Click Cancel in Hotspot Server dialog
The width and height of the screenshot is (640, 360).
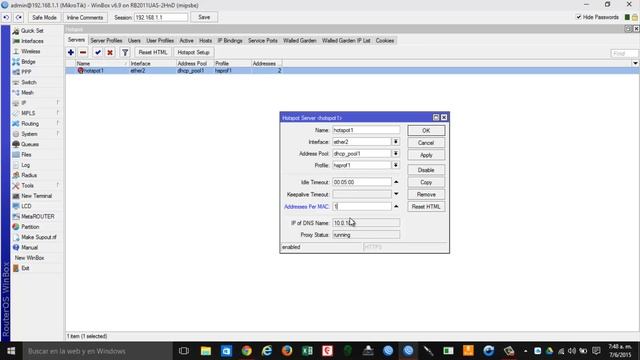[426, 143]
